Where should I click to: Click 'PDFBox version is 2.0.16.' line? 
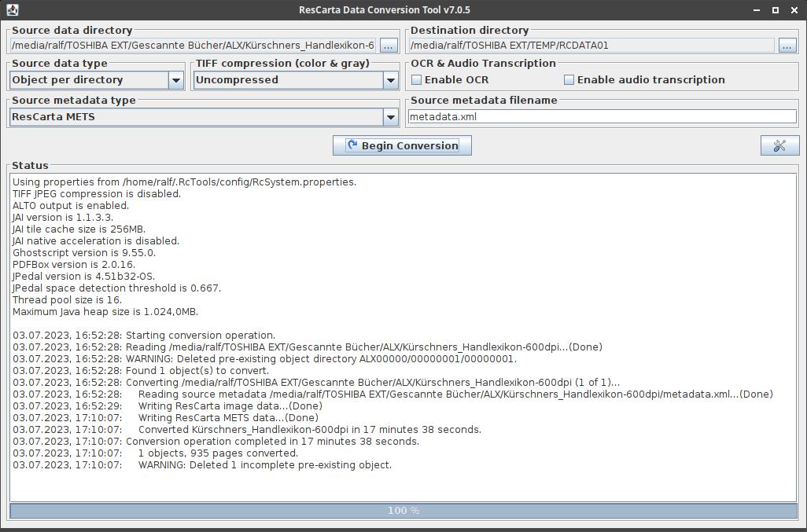74,264
